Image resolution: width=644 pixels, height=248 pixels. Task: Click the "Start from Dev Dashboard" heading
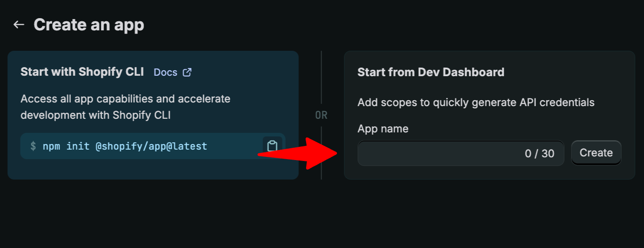[x=431, y=72]
